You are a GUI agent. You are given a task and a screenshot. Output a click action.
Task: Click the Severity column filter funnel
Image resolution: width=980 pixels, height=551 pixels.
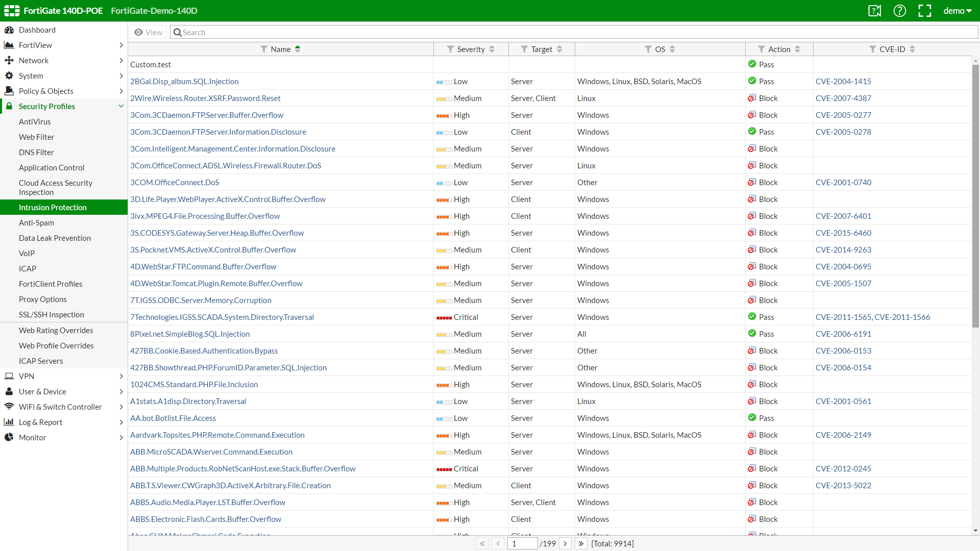point(450,49)
